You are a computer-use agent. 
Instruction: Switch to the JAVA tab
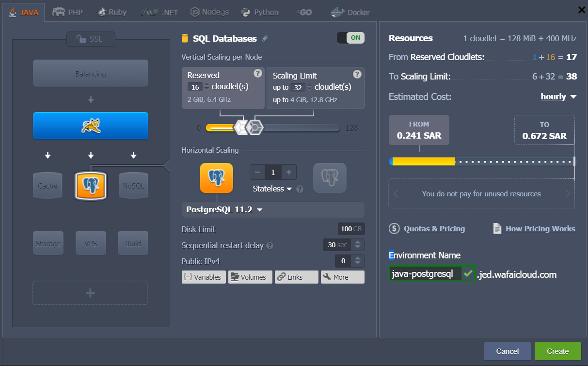click(x=23, y=12)
